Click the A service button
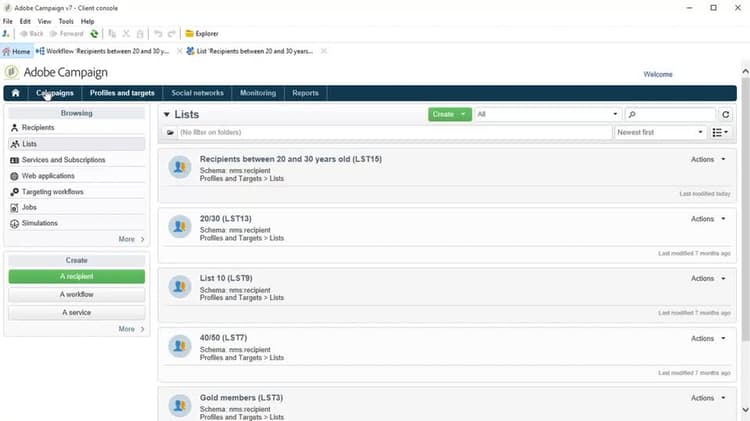Image resolution: width=750 pixels, height=421 pixels. coord(77,312)
